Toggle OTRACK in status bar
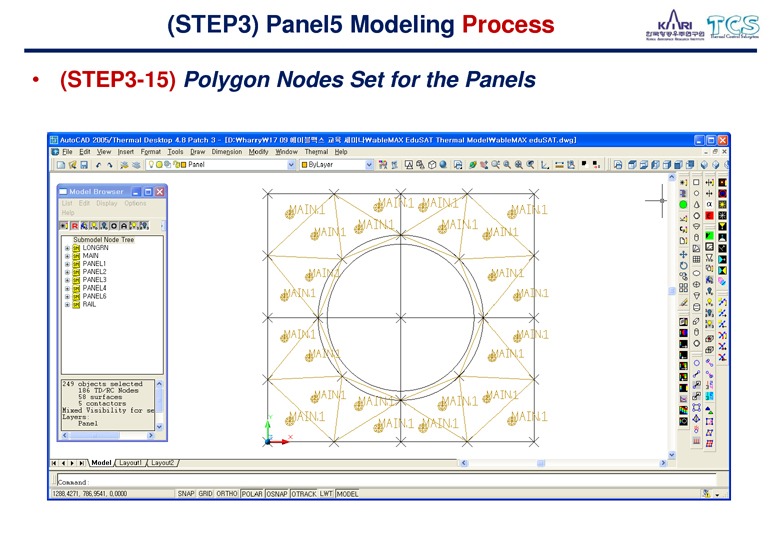 (x=303, y=494)
